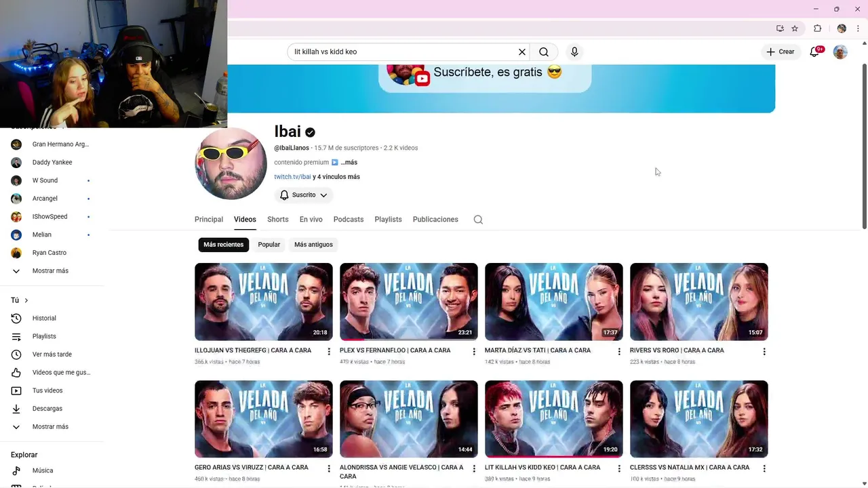Show the 4 vínculos más links
The width and height of the screenshot is (868, 488).
point(336,177)
